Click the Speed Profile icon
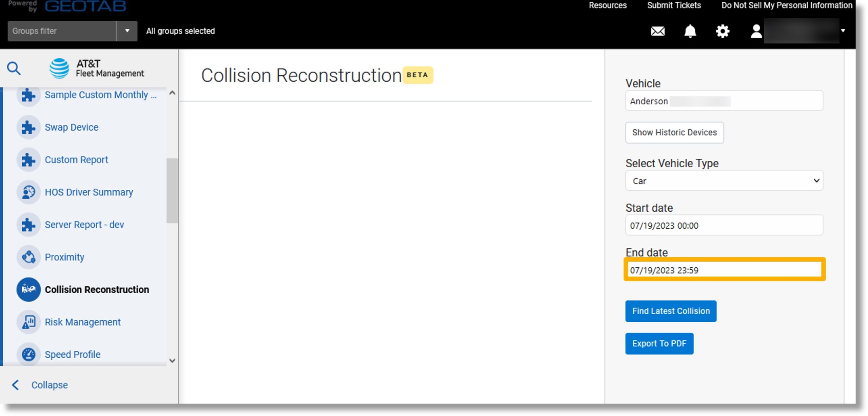This screenshot has height=416, width=868. click(x=29, y=354)
